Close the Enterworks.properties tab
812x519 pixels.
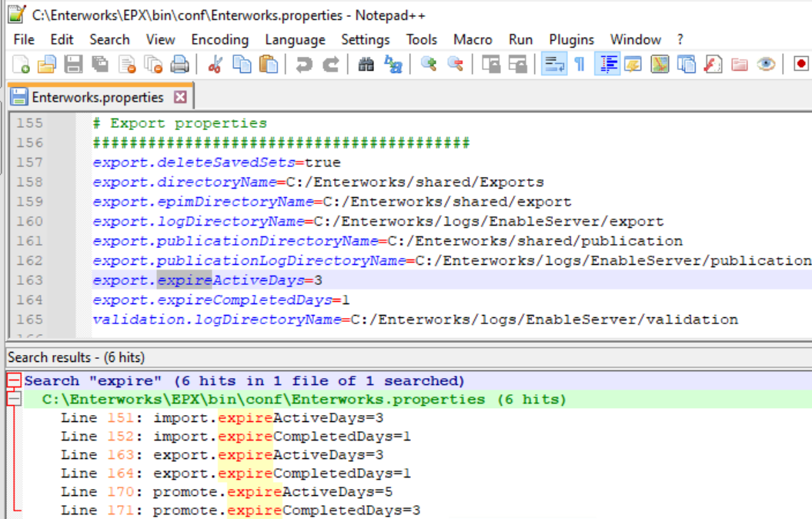pos(180,97)
